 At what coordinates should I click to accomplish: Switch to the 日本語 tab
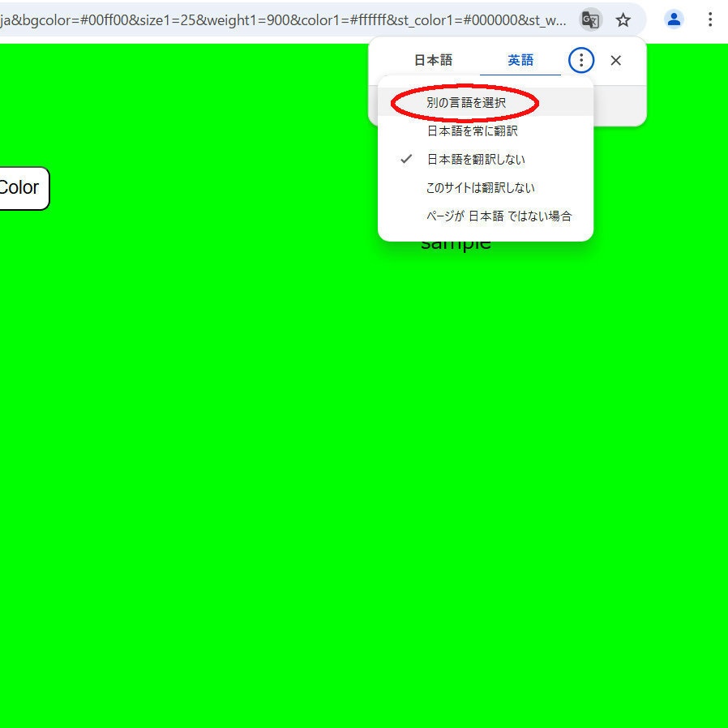(433, 60)
